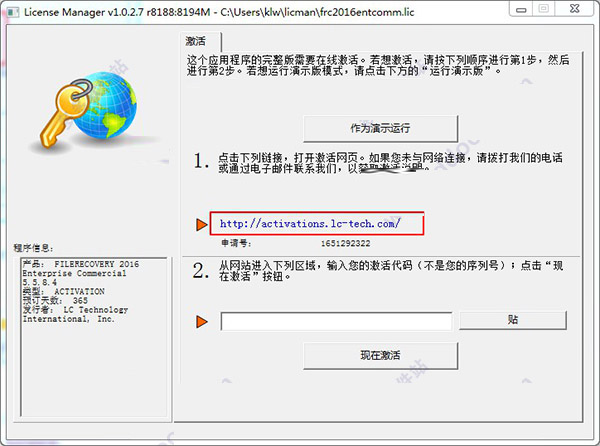Close the License Manager window
The width and height of the screenshot is (600, 446).
pos(574,9)
